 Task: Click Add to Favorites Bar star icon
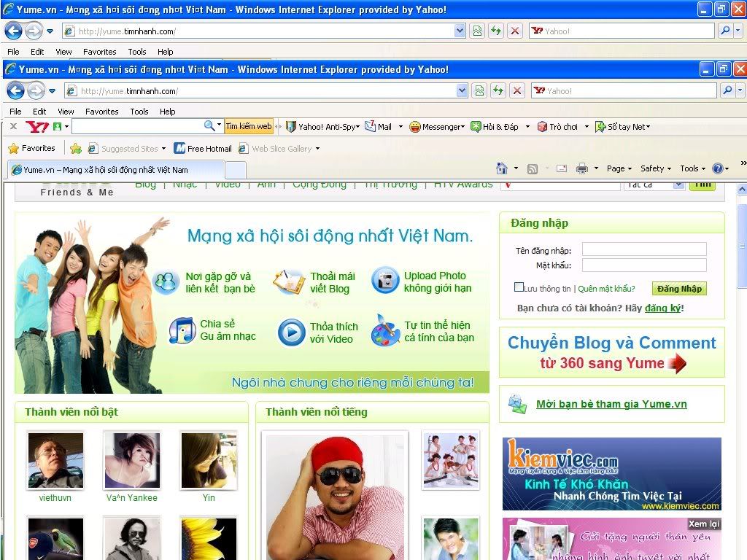click(x=76, y=149)
